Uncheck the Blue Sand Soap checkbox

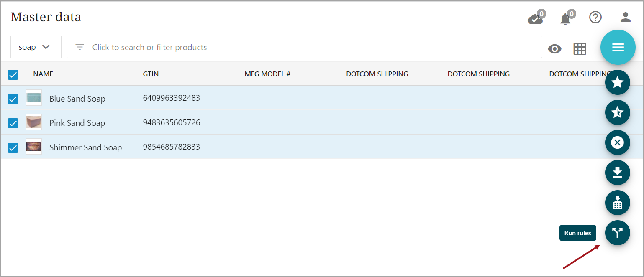click(13, 99)
